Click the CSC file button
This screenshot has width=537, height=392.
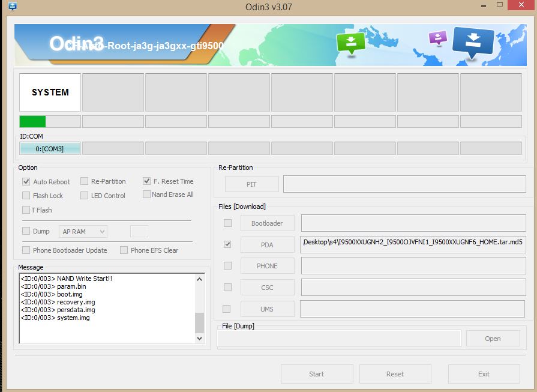click(x=268, y=287)
